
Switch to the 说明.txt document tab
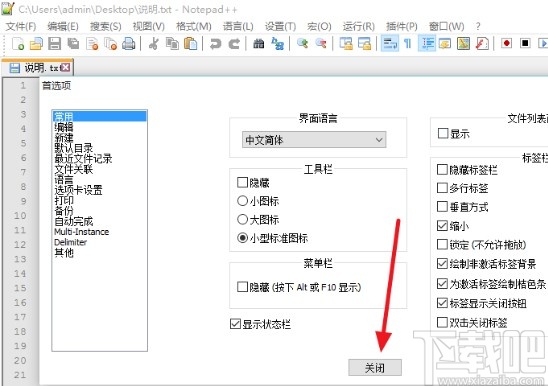(x=37, y=67)
